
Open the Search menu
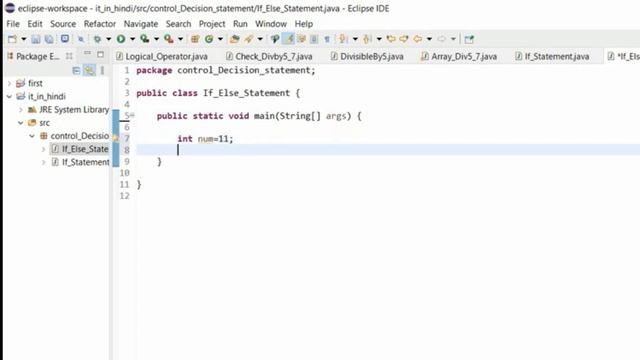tap(178, 24)
